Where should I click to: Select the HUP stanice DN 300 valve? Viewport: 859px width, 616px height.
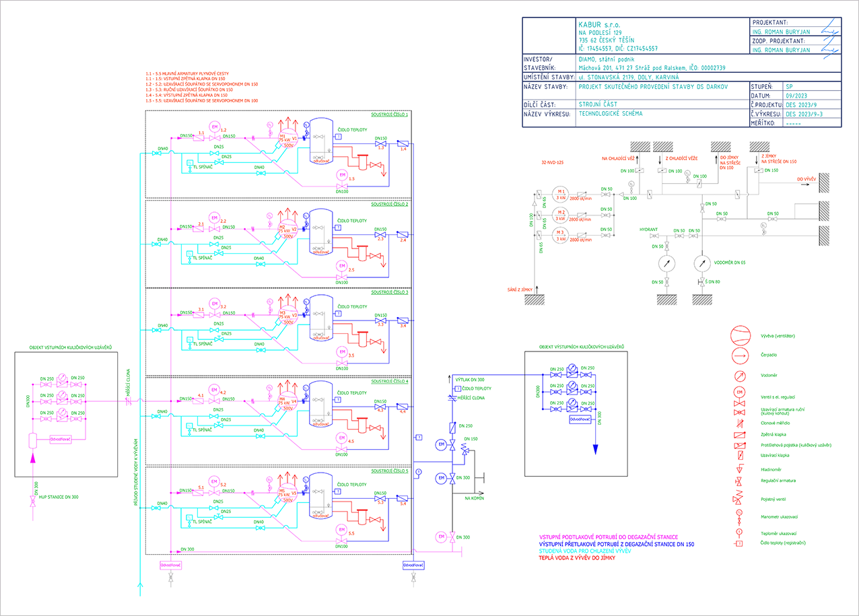[x=33, y=501]
